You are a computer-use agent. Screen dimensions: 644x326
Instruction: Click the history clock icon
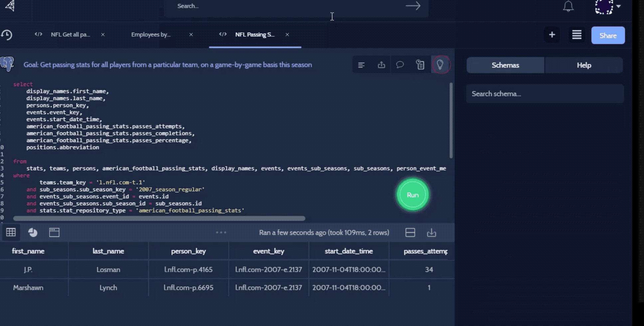coord(7,35)
